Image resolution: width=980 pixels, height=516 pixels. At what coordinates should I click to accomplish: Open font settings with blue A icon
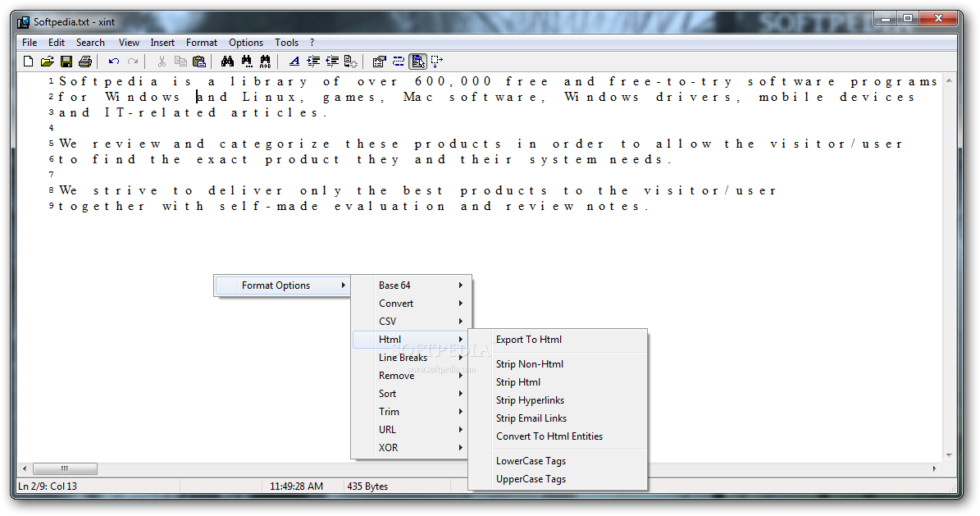(x=294, y=62)
